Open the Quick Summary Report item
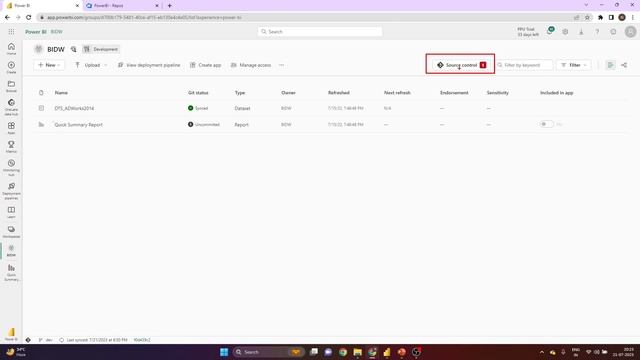 pos(78,124)
